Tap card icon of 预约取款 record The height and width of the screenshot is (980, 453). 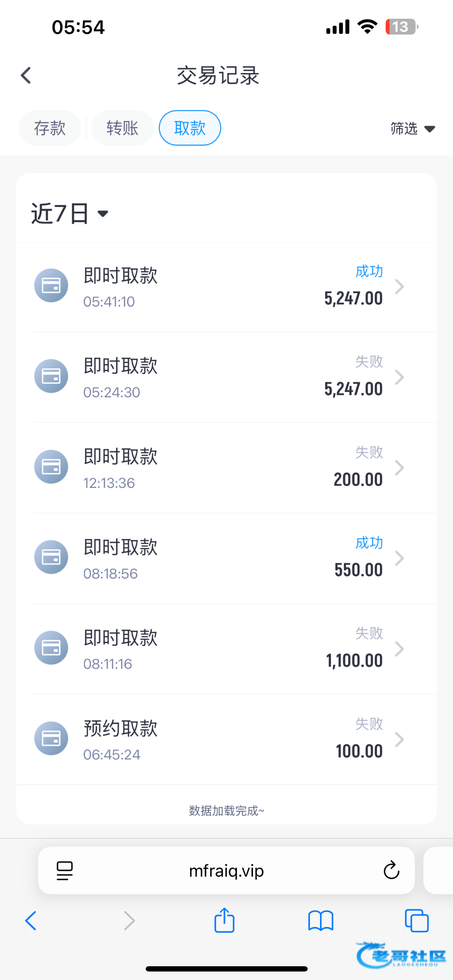tap(51, 738)
